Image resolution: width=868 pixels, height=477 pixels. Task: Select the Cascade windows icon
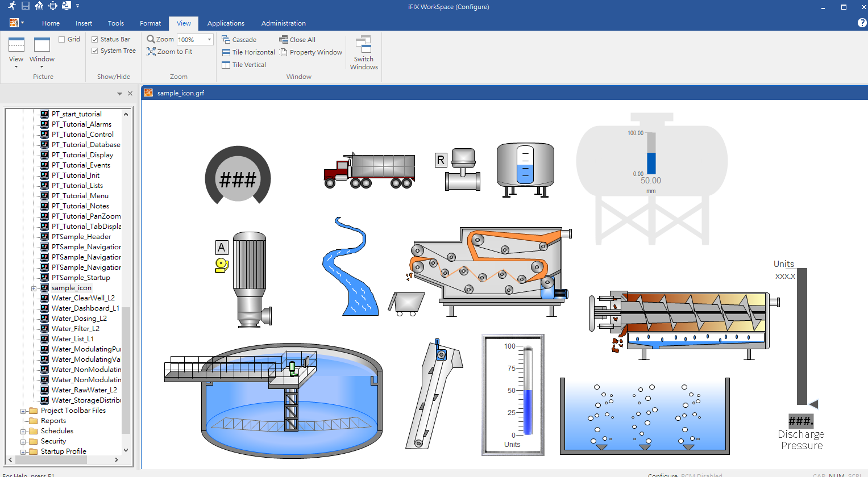[226, 39]
